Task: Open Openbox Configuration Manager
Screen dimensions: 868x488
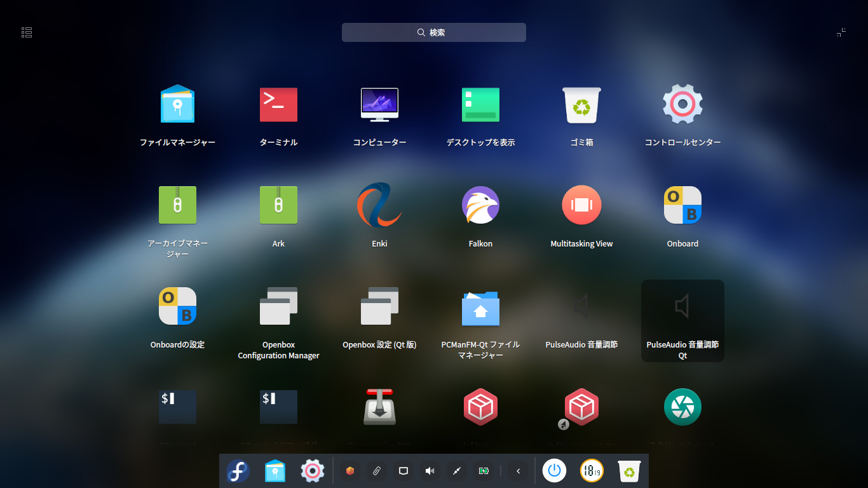Action: pyautogui.click(x=278, y=306)
